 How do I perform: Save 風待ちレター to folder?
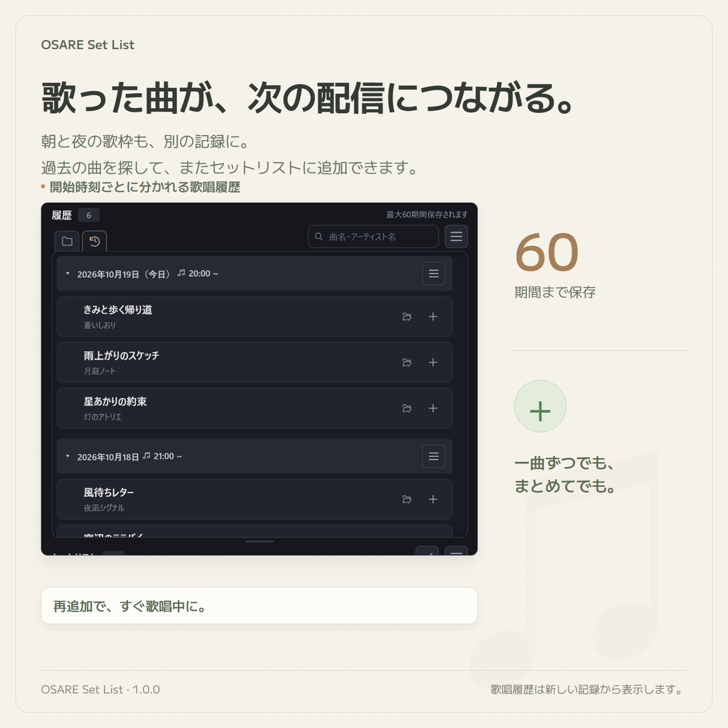(x=407, y=499)
